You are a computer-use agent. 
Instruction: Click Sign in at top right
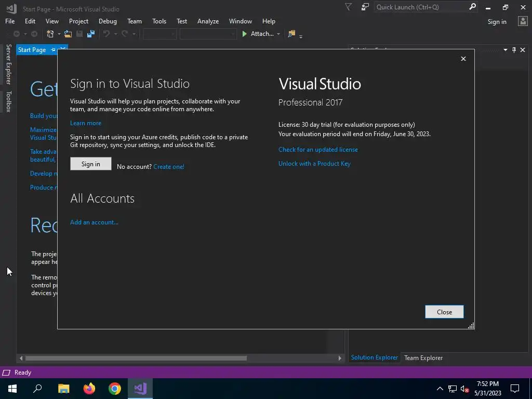tap(497, 22)
